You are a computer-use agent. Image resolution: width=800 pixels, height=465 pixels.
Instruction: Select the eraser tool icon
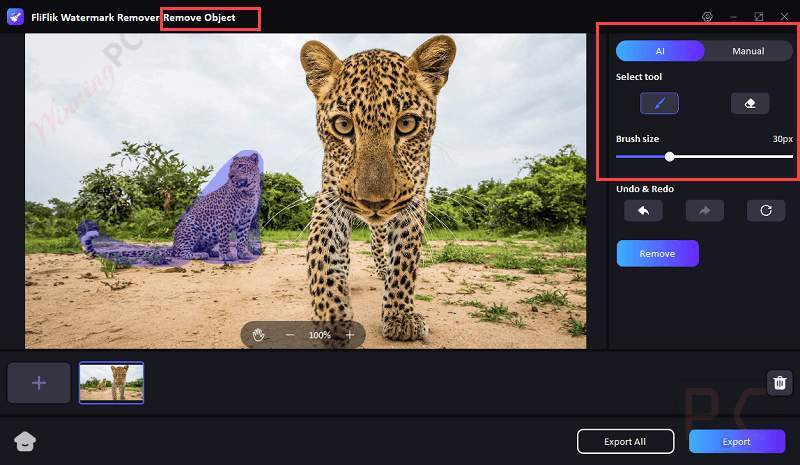point(749,103)
